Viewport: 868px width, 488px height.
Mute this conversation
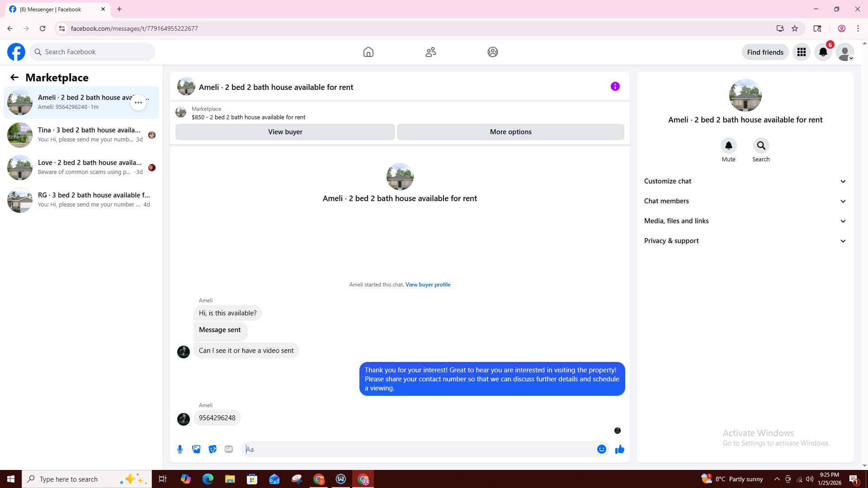tap(728, 146)
